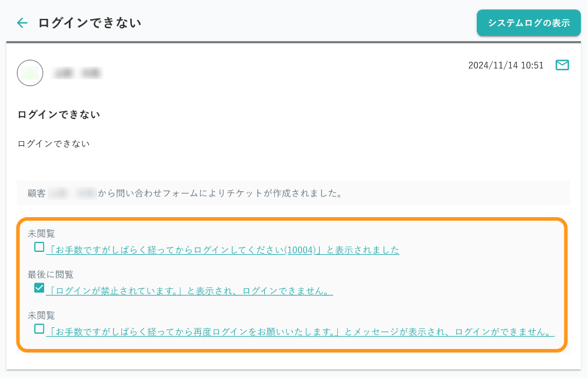Image resolution: width=588 pixels, height=379 pixels.
Task: Click the mail envelope icon
Action: [562, 65]
